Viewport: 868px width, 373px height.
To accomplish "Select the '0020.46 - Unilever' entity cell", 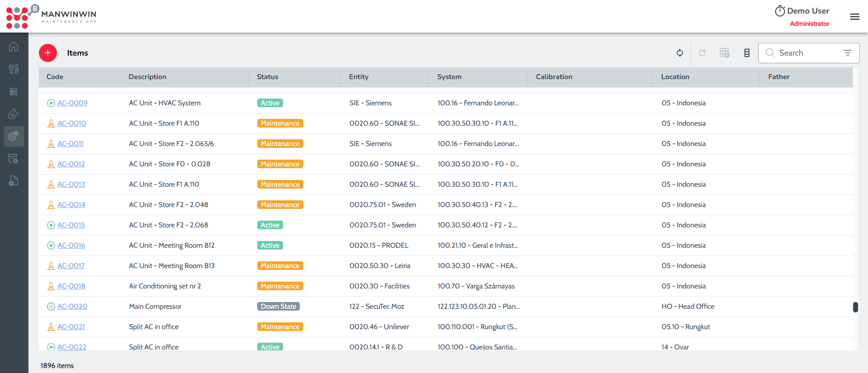I will (x=379, y=327).
